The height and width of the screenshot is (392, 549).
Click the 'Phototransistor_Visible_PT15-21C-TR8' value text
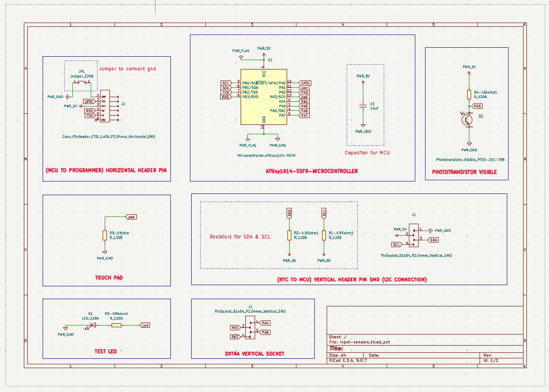[470, 160]
